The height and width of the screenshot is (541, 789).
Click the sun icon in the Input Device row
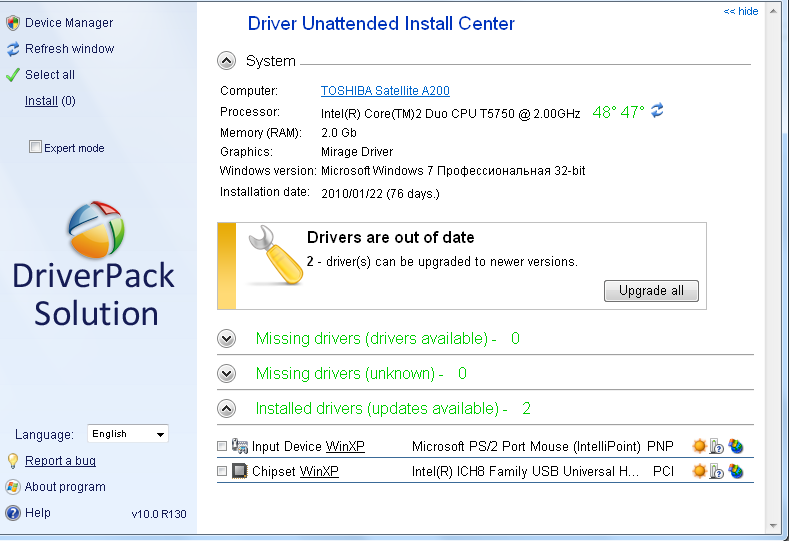pyautogui.click(x=699, y=446)
